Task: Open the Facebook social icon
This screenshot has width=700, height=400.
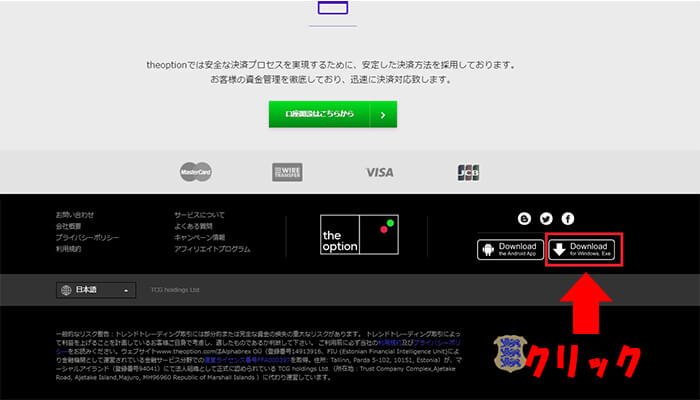Action: click(x=568, y=219)
